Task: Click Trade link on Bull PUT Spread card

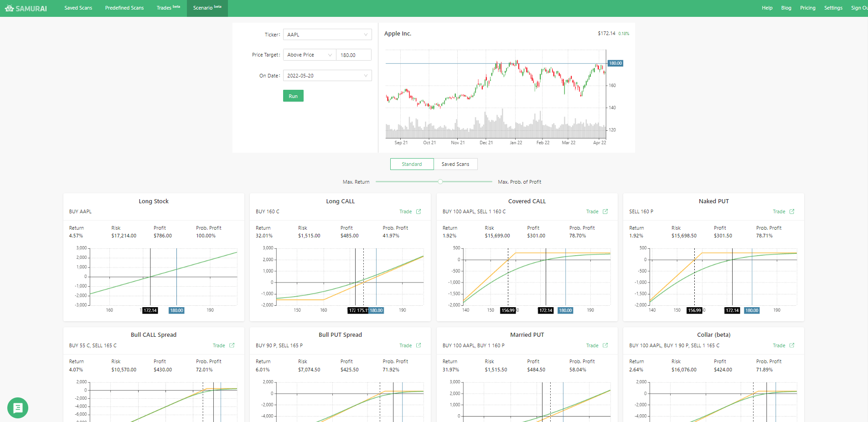Action: pyautogui.click(x=405, y=345)
